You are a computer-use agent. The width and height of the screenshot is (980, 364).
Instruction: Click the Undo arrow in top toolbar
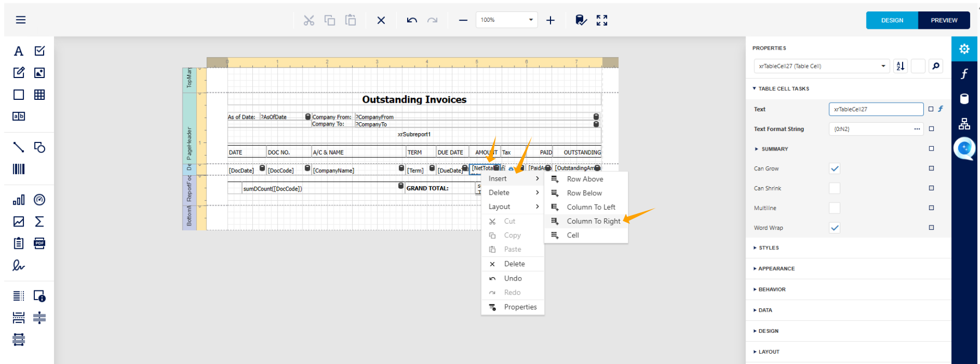click(412, 20)
